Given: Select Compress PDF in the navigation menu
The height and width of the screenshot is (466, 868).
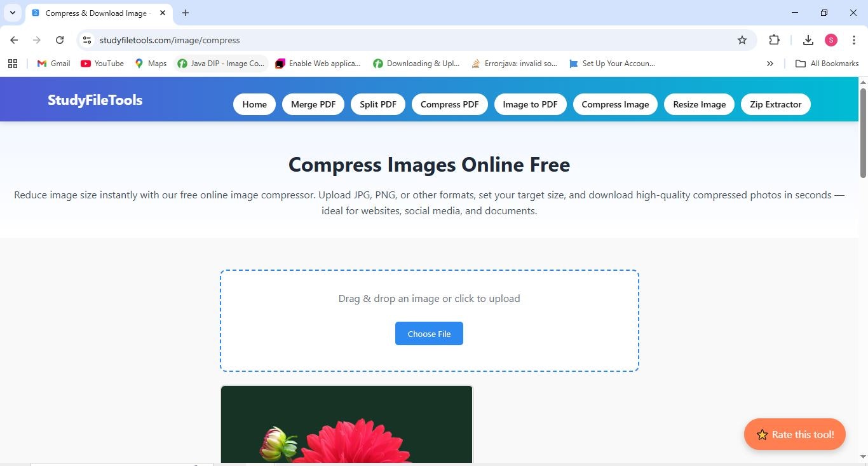Looking at the screenshot, I should 449,104.
